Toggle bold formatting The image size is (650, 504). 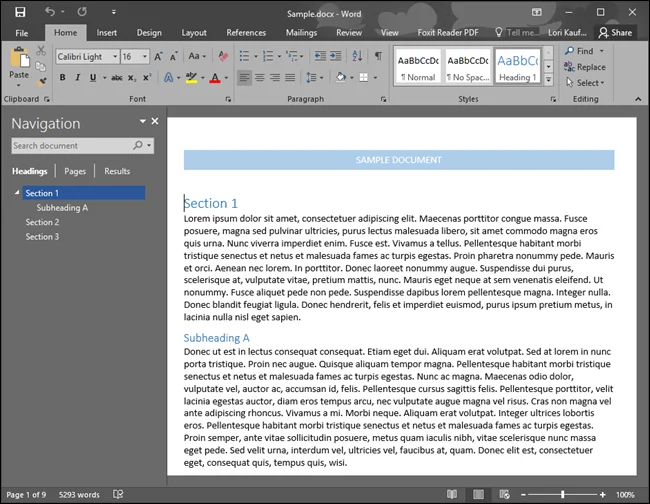(x=62, y=78)
